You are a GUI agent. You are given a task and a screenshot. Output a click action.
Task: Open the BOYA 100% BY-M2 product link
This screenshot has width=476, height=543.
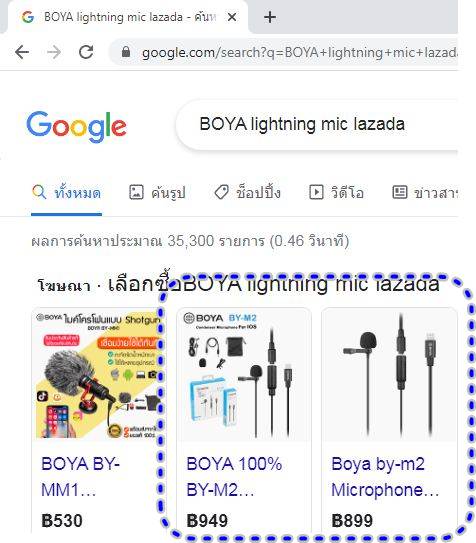(234, 477)
